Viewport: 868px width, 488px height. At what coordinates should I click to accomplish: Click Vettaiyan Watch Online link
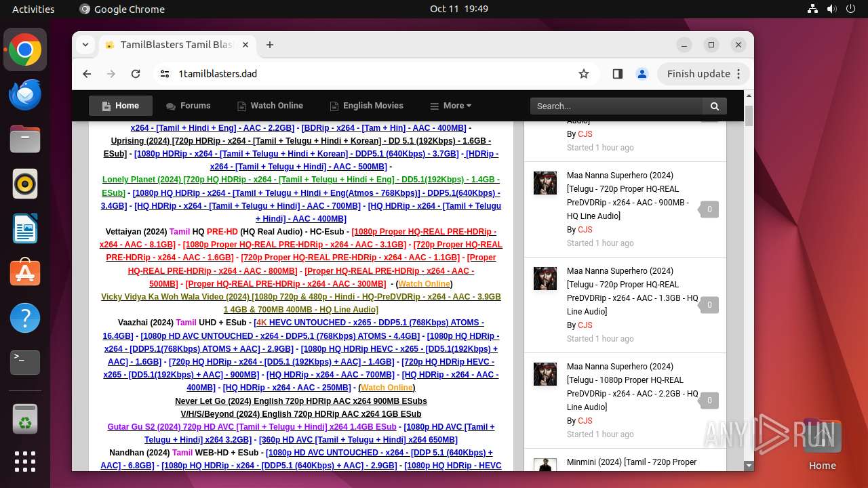[424, 284]
